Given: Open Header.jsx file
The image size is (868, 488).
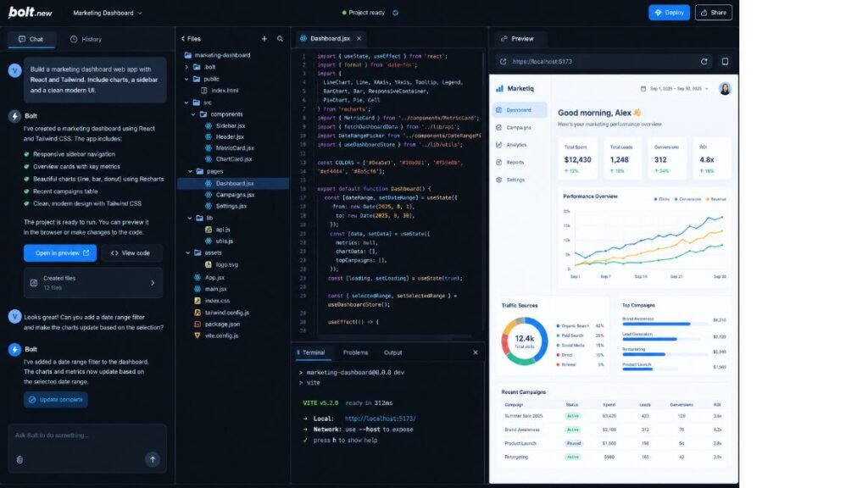Looking at the screenshot, I should (x=225, y=136).
